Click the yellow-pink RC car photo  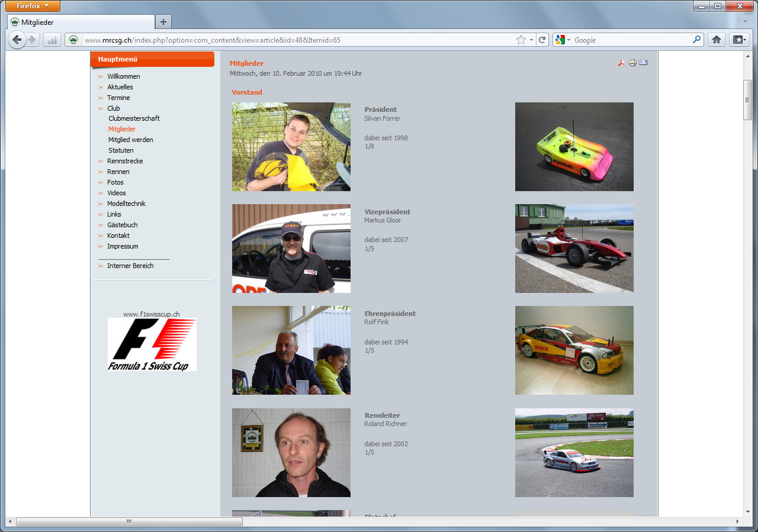click(x=574, y=147)
